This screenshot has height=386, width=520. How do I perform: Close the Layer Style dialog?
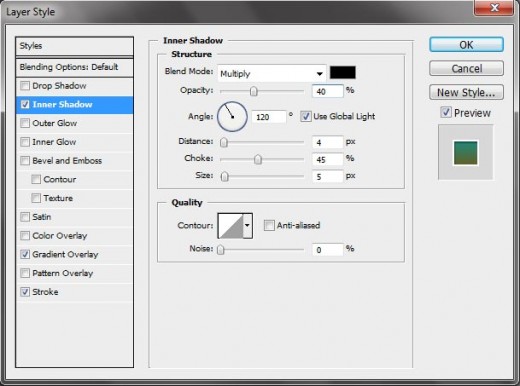(494, 7)
